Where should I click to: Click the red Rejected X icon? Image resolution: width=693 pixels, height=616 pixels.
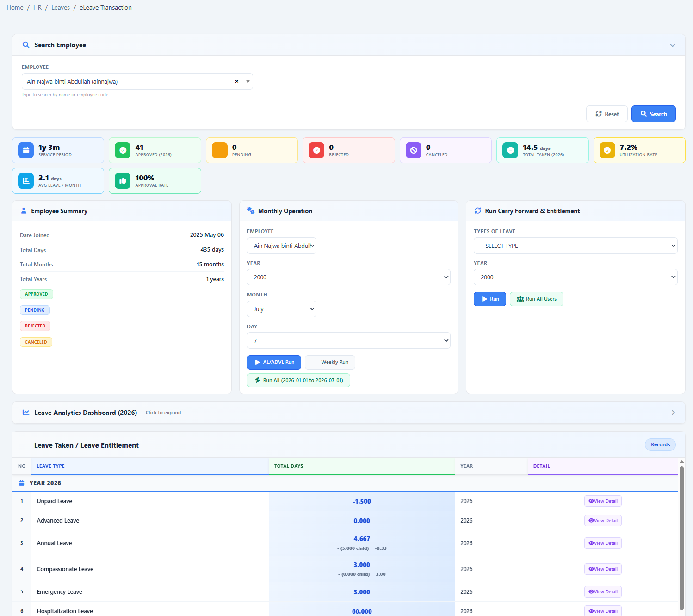coord(316,150)
